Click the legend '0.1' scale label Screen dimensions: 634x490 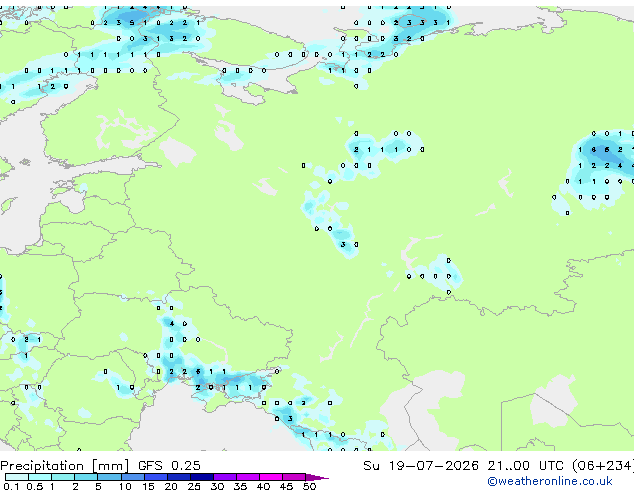(11, 486)
